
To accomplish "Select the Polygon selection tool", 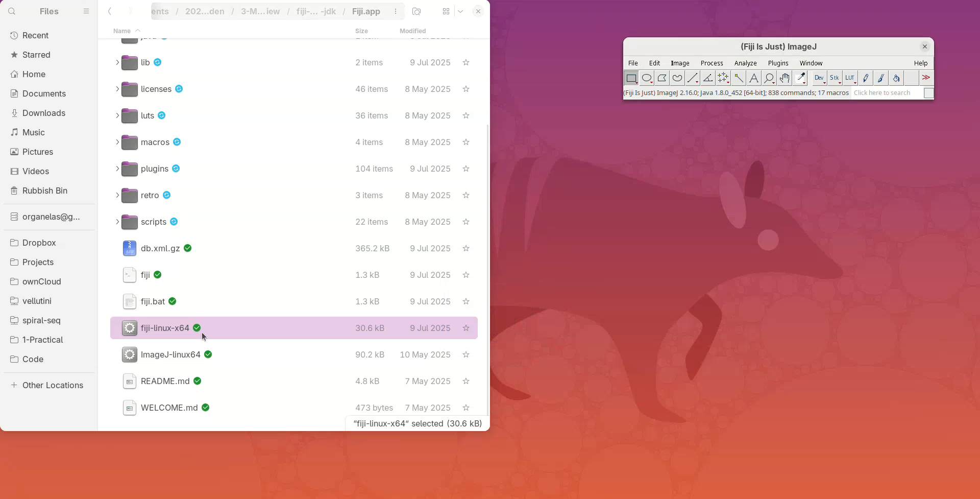I will pyautogui.click(x=662, y=78).
